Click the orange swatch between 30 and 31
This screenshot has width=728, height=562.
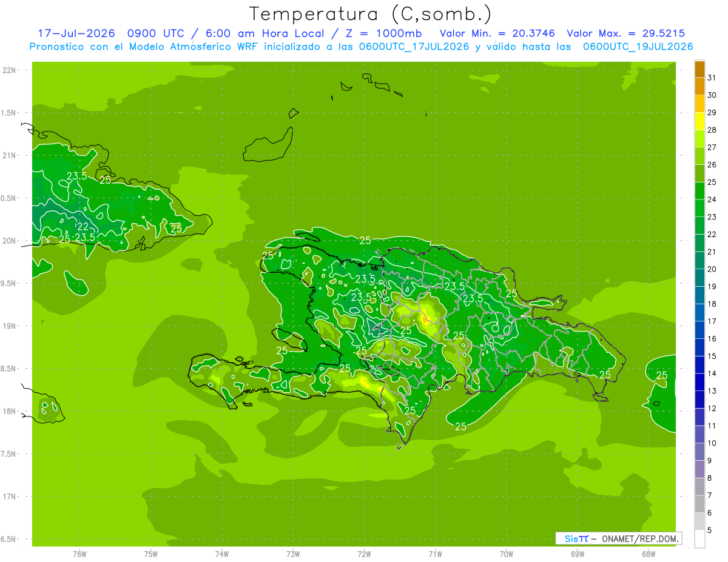pyautogui.click(x=699, y=86)
